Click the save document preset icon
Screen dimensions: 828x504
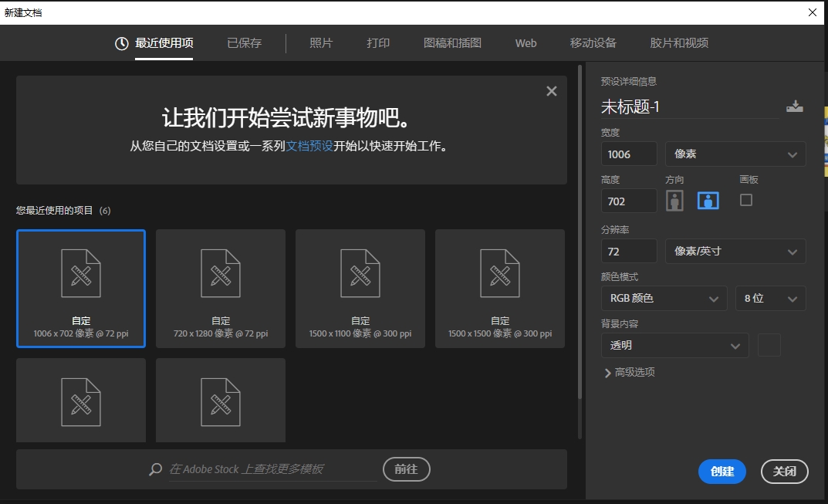click(795, 107)
